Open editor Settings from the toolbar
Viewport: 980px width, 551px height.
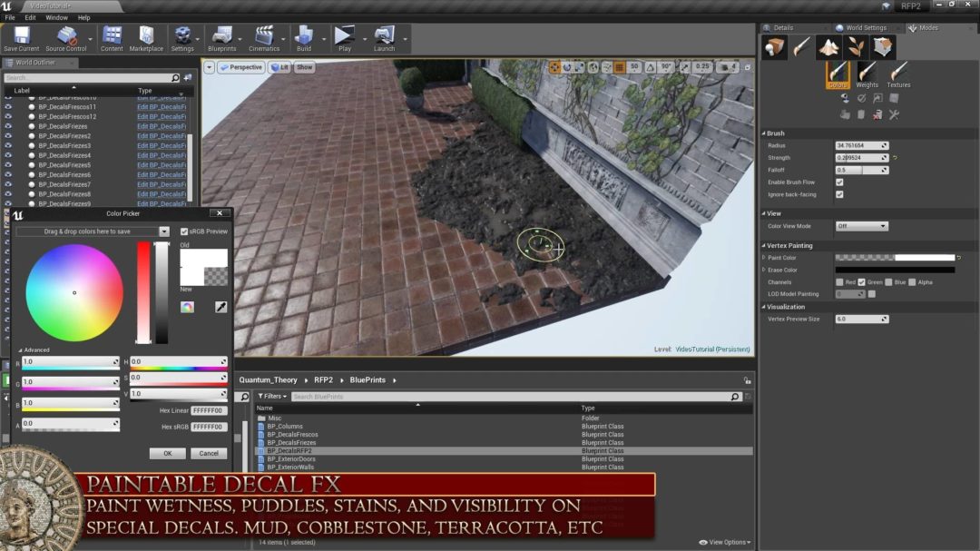coord(181,39)
